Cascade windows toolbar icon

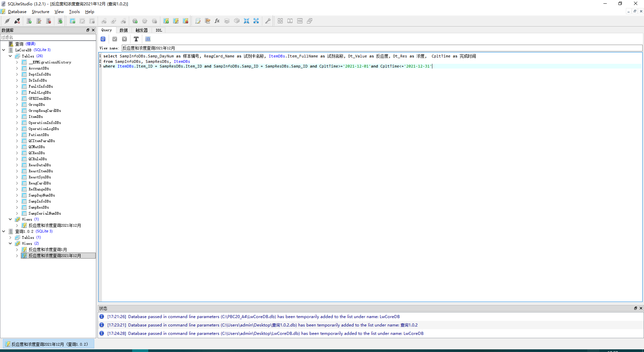click(310, 21)
